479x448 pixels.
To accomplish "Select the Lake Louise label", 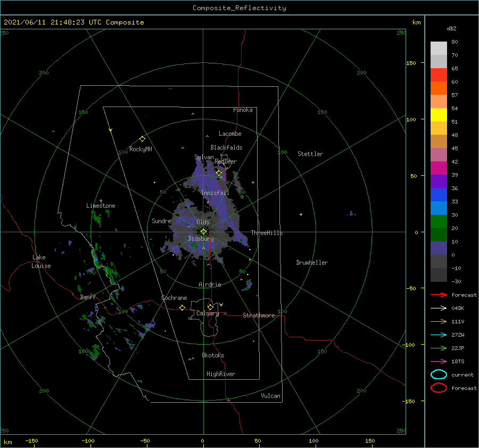I will [x=41, y=262].
